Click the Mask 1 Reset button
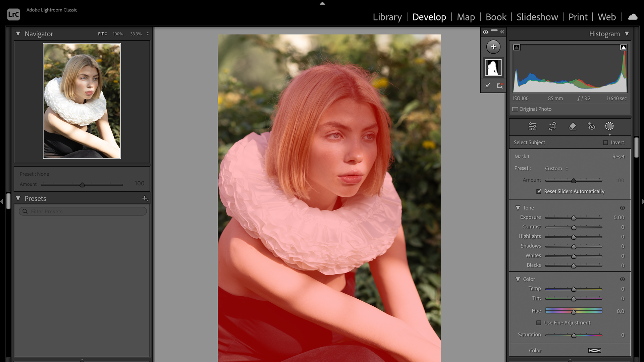Image resolution: width=644 pixels, height=362 pixels. click(x=618, y=157)
